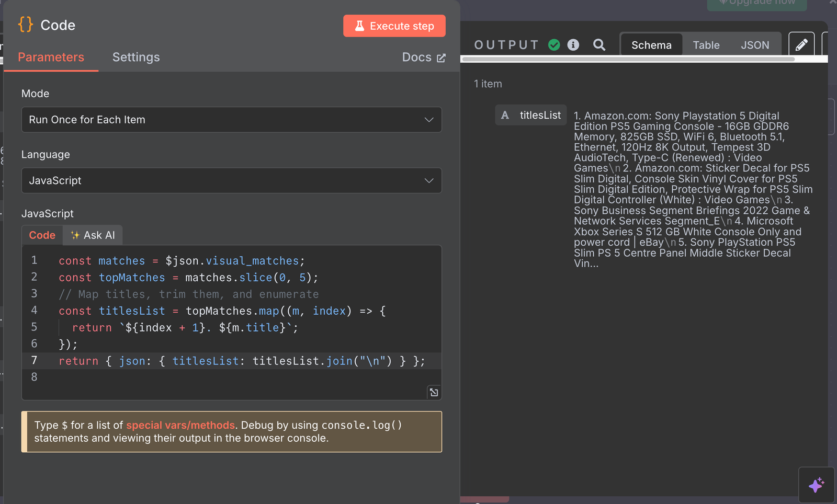The image size is (837, 504).
Task: Click the Code node braces icon
Action: click(x=25, y=25)
